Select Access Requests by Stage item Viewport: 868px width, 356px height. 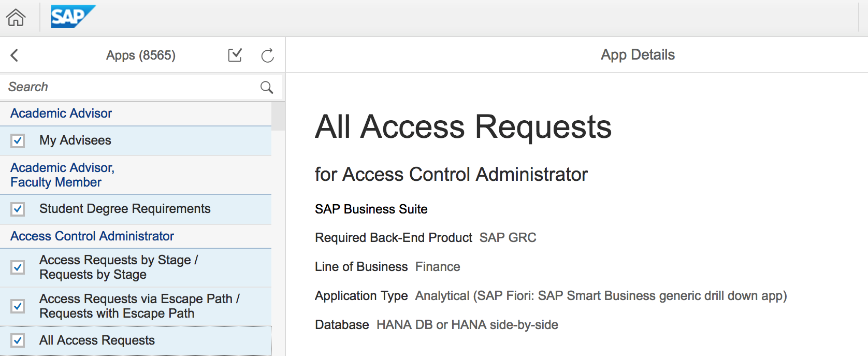pyautogui.click(x=136, y=267)
